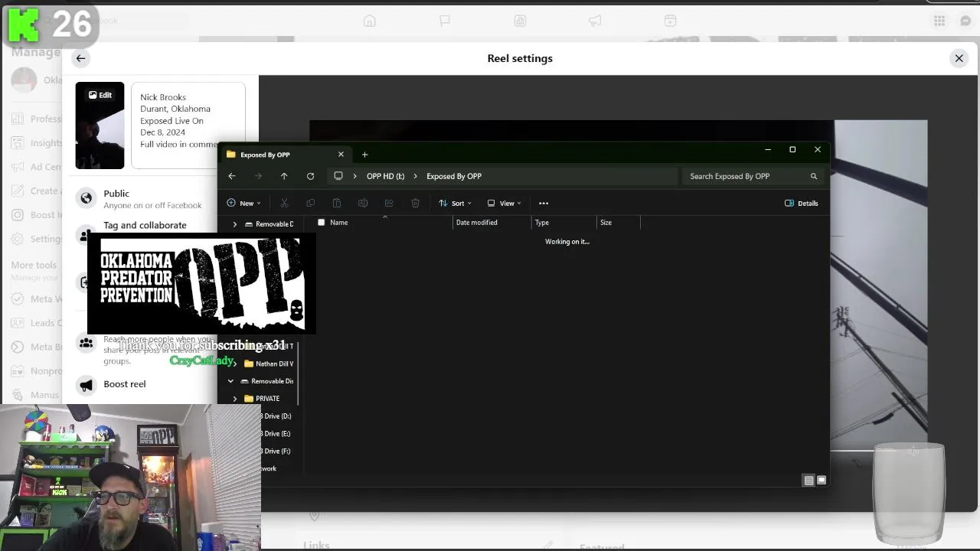Viewport: 980px width, 551px height.
Task: Open the See more (three dots) menu
Action: tap(544, 203)
